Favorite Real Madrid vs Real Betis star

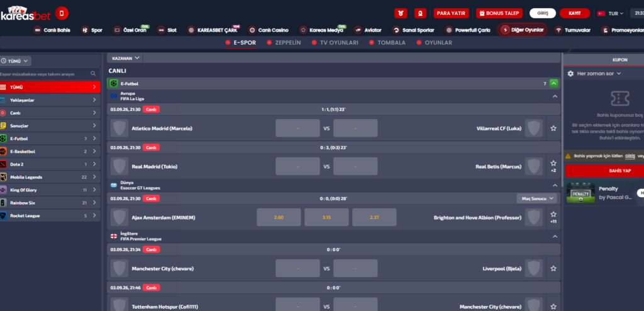point(553,163)
